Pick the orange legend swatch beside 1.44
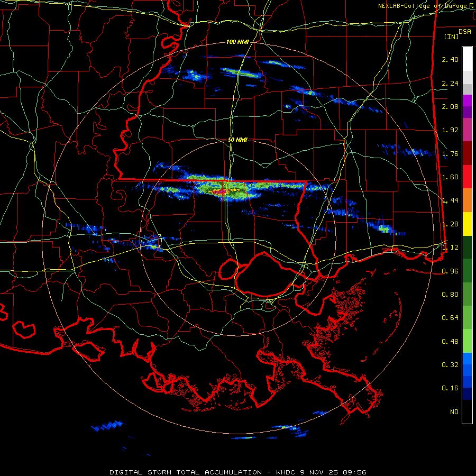 pos(467,200)
